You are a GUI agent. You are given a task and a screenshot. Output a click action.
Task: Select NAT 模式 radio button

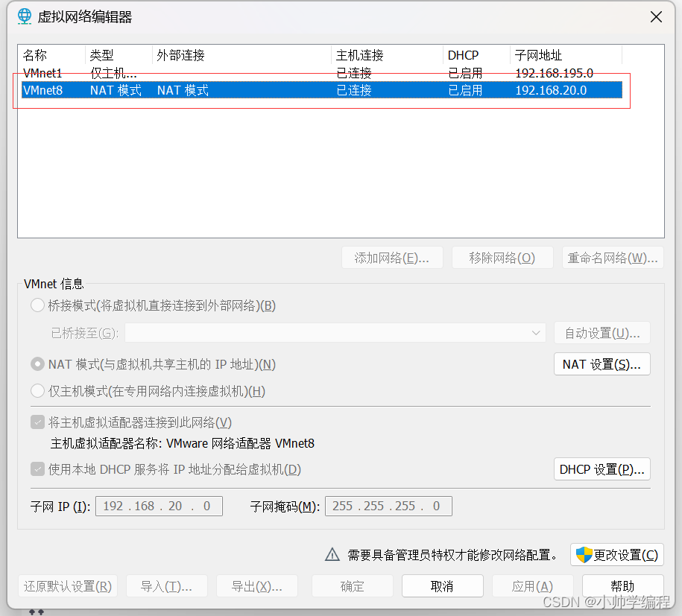37,363
